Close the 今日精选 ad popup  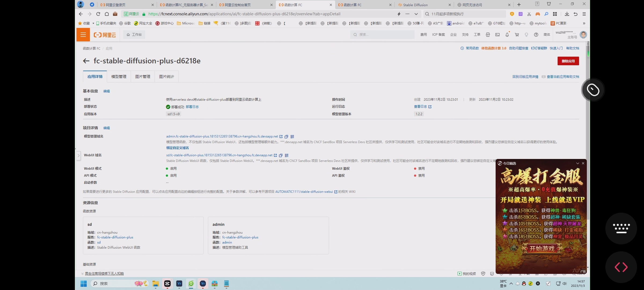pos(583,163)
